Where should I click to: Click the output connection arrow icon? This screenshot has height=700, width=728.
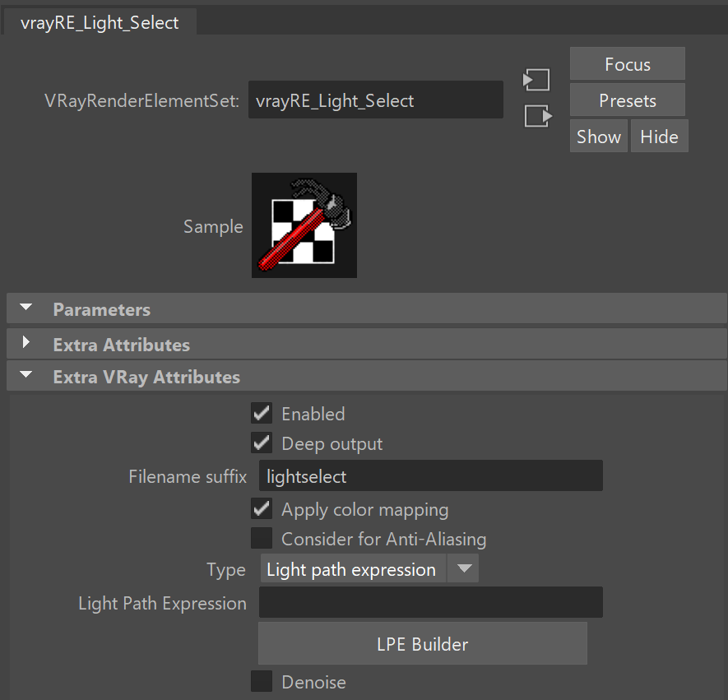[538, 116]
